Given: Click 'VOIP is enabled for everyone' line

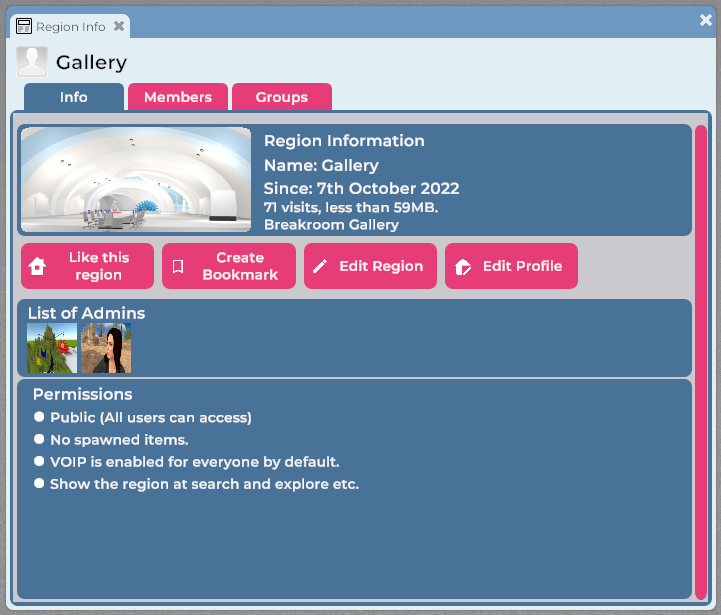Looking at the screenshot, I should point(195,462).
